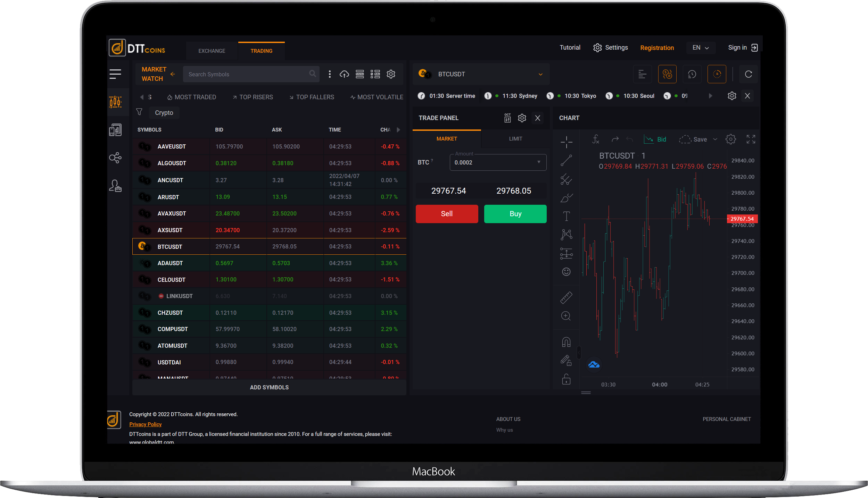Screen dimensions: 868x498
Task: Move market clocks forward with right arrow
Action: pyautogui.click(x=710, y=96)
